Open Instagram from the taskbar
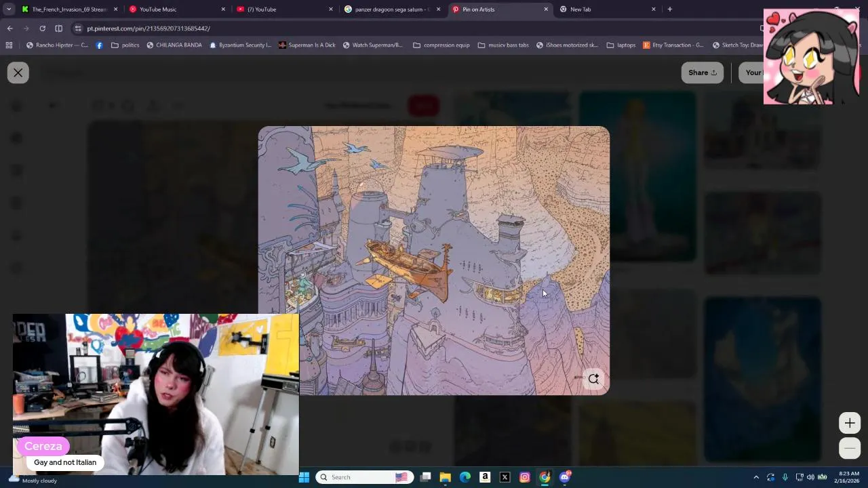Viewport: 868px width, 488px height. tap(525, 477)
